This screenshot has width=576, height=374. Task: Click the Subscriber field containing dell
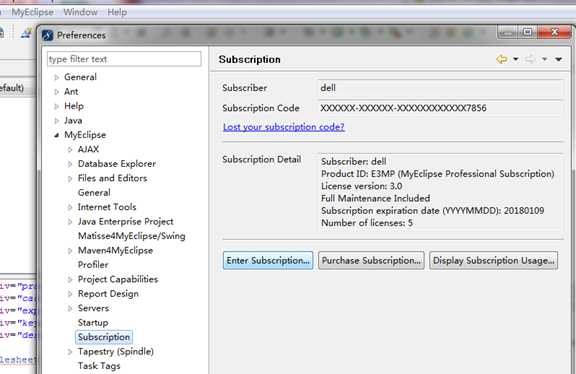pyautogui.click(x=440, y=88)
